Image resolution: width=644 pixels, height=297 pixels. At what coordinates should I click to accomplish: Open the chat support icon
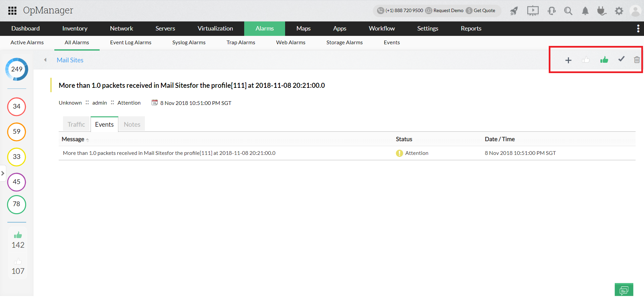(x=624, y=290)
